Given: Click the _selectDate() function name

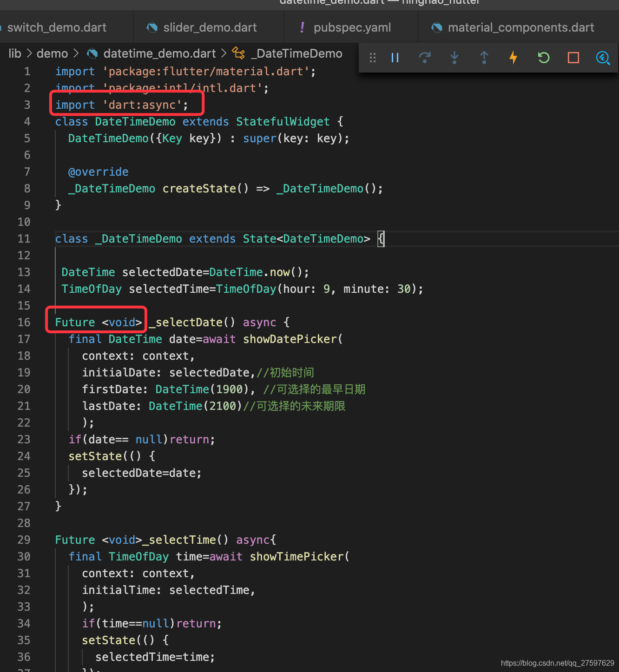Looking at the screenshot, I should (x=192, y=323).
